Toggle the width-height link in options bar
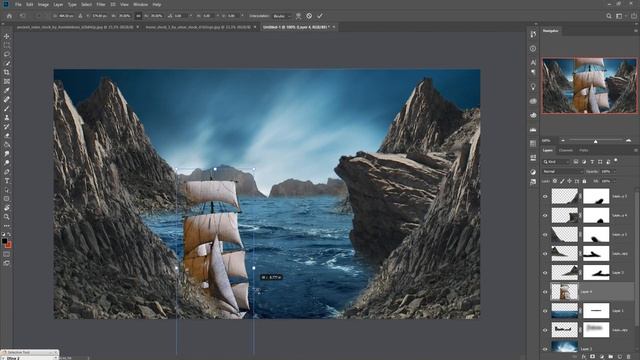 [x=138, y=16]
